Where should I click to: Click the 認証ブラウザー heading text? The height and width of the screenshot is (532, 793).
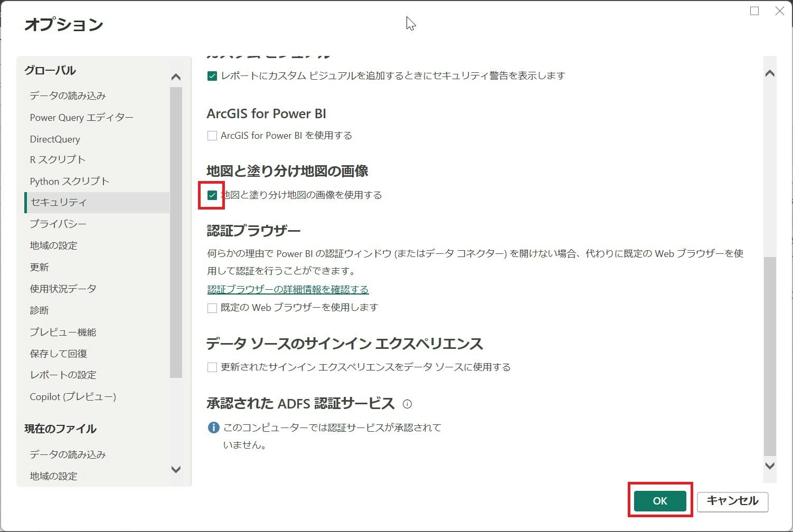coord(253,231)
